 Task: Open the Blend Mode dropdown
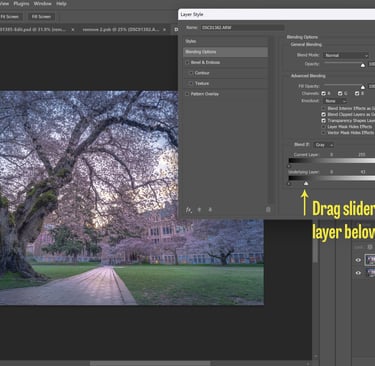point(346,55)
